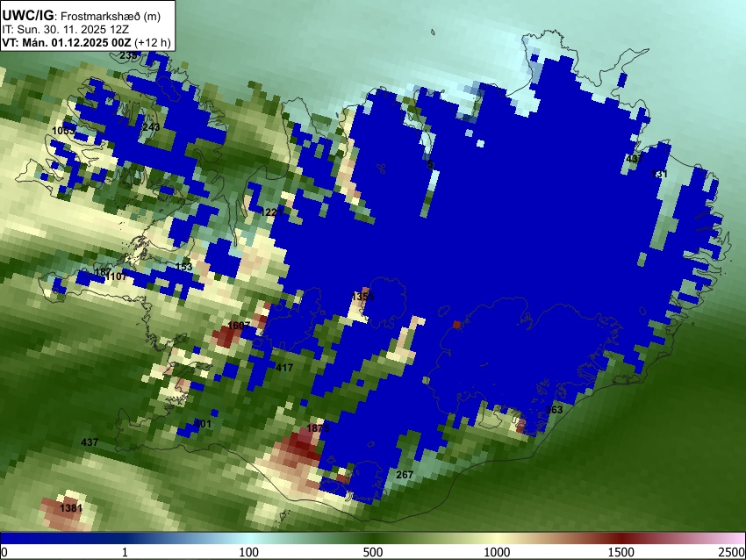Click the 417 value on the map
746x560 pixels.
284,368
